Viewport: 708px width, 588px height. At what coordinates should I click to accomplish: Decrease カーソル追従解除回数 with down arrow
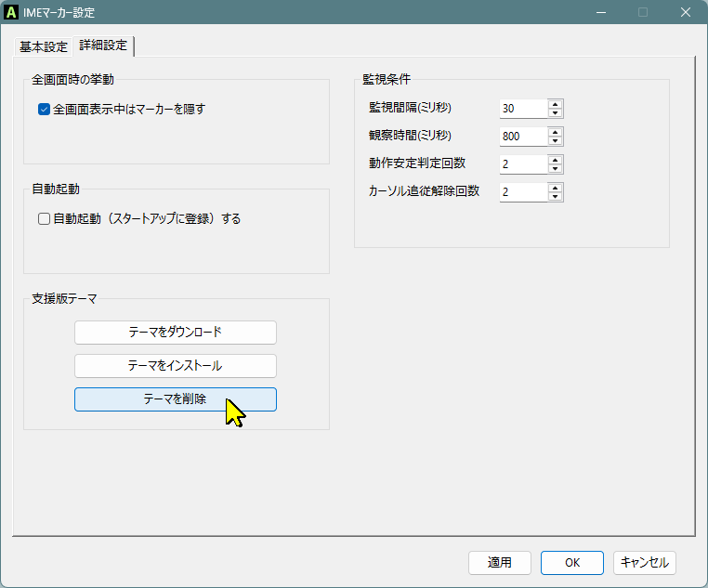tap(555, 197)
